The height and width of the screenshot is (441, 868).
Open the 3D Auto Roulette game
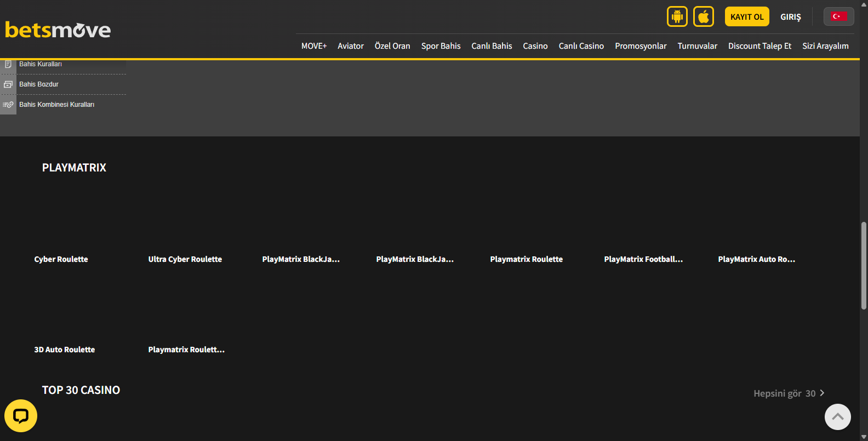[x=65, y=350]
